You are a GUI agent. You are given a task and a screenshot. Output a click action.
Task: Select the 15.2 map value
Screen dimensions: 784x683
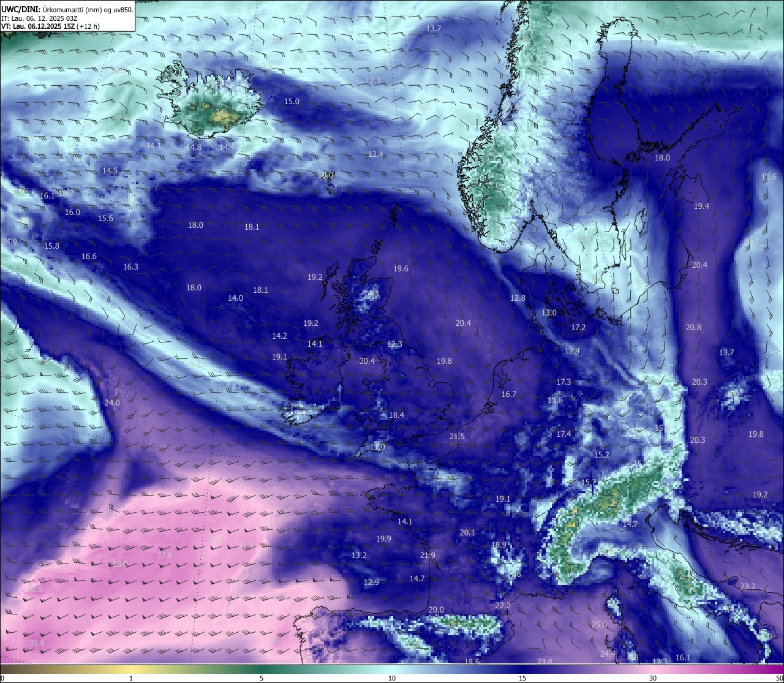tap(601, 455)
